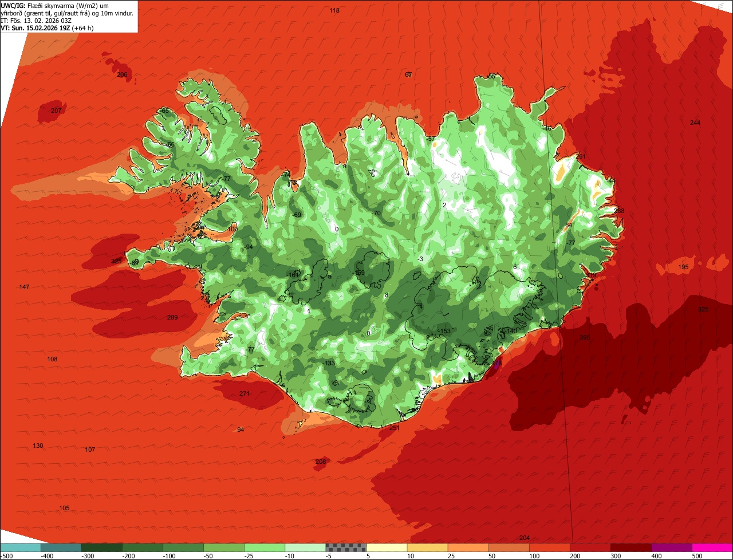This screenshot has width=733, height=560.
Task: Click the map value 130 in the southwest
Action: (x=38, y=445)
